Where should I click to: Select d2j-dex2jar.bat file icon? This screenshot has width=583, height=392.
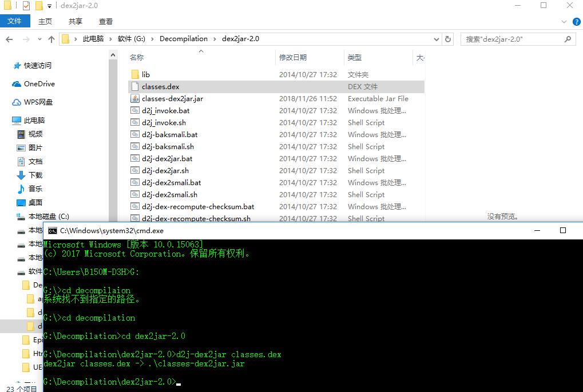135,158
